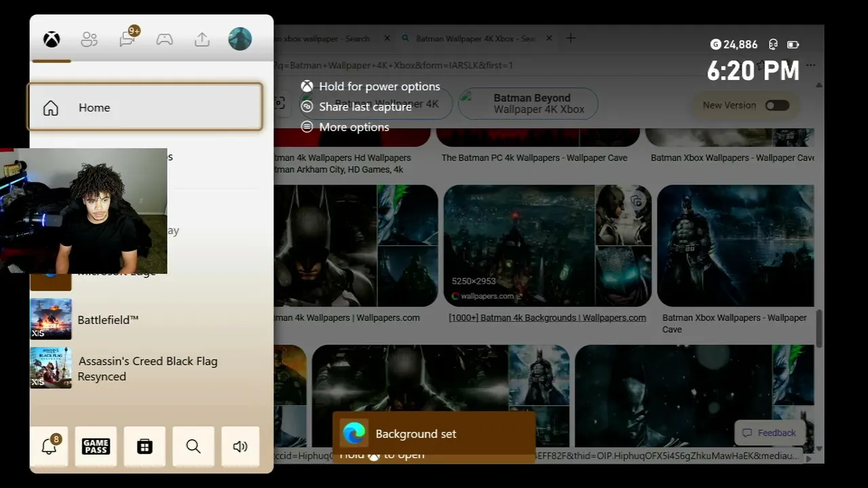This screenshot has height=488, width=868.
Task: Select the Batman Wallpaper 4K Xbox browser tab
Action: pos(475,39)
